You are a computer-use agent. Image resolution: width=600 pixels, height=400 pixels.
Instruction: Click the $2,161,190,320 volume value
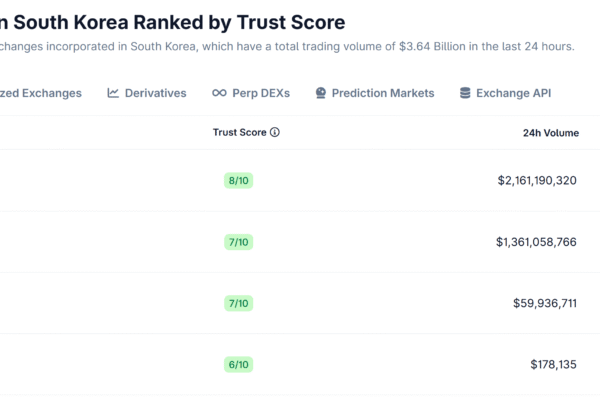[536, 181]
